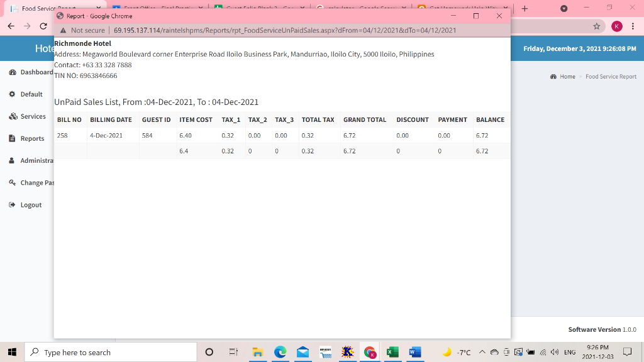644x362 pixels.
Task: Click the Logout icon in sidebar
Action: coord(11,204)
